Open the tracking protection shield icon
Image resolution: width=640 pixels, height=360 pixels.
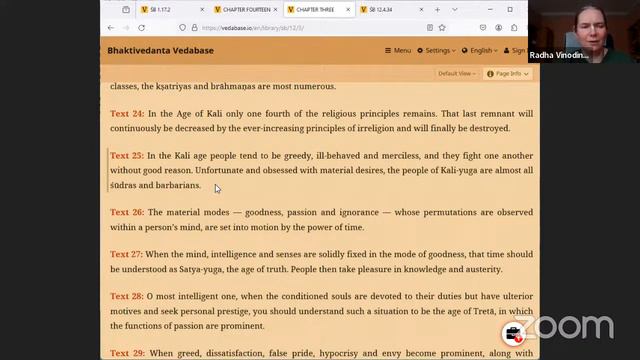182,28
